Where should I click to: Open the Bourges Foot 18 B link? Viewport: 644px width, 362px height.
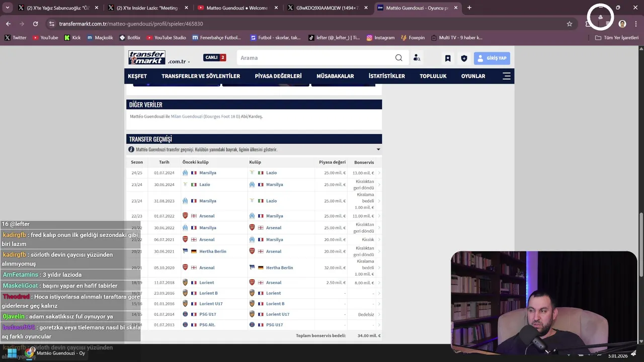(x=222, y=117)
